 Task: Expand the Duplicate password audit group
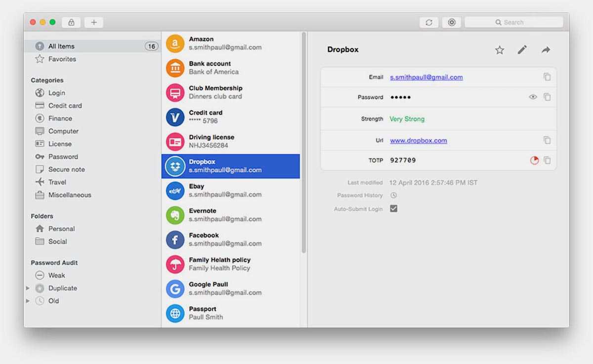(28, 288)
